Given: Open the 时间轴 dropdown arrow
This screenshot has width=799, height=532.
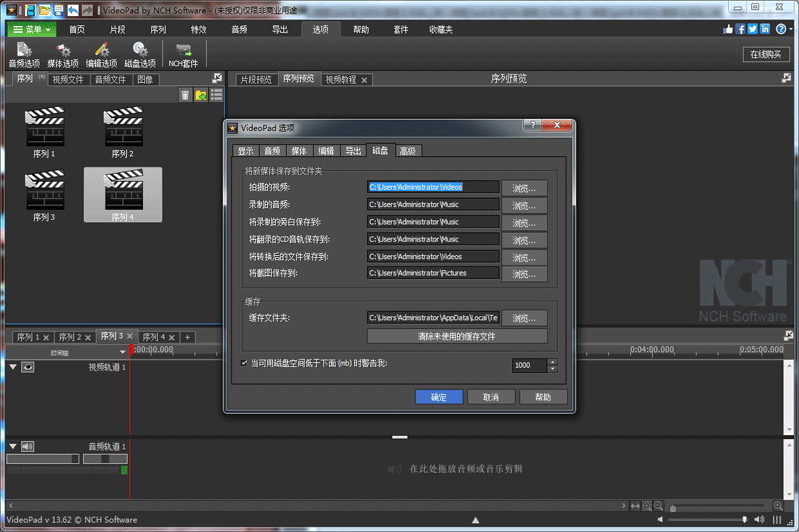Looking at the screenshot, I should pos(121,351).
